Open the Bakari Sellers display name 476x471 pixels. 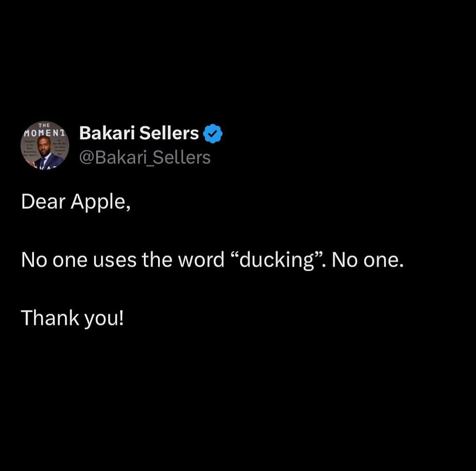click(x=139, y=133)
